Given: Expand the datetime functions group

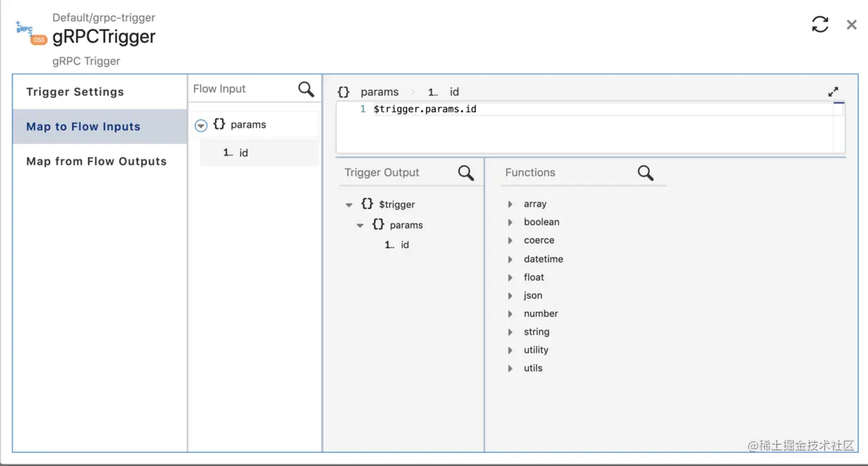Looking at the screenshot, I should pyautogui.click(x=511, y=259).
